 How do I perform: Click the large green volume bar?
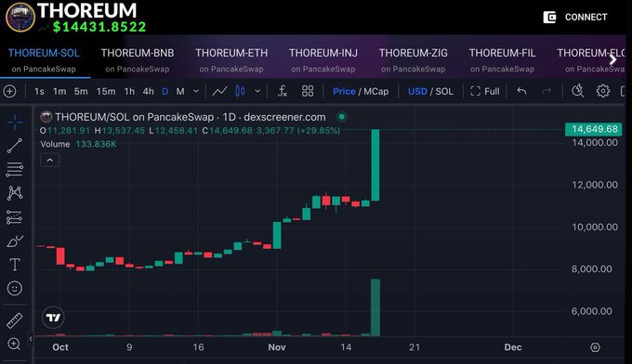375,307
